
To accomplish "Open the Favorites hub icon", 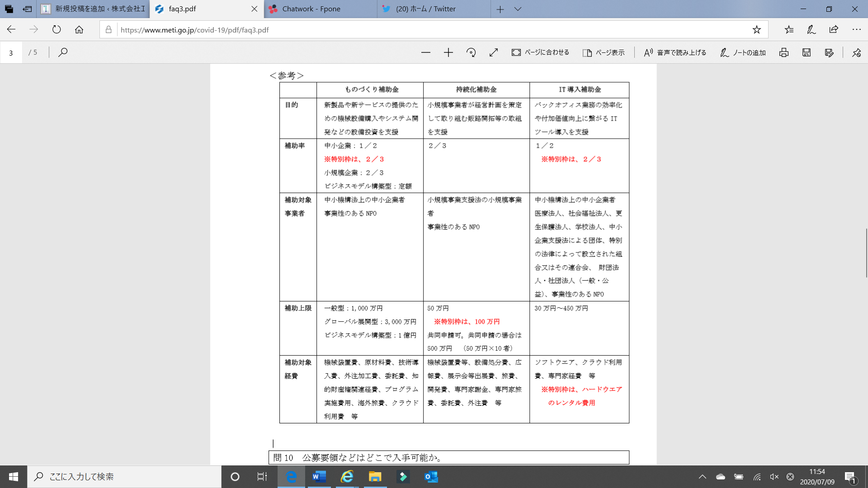I will [x=789, y=30].
